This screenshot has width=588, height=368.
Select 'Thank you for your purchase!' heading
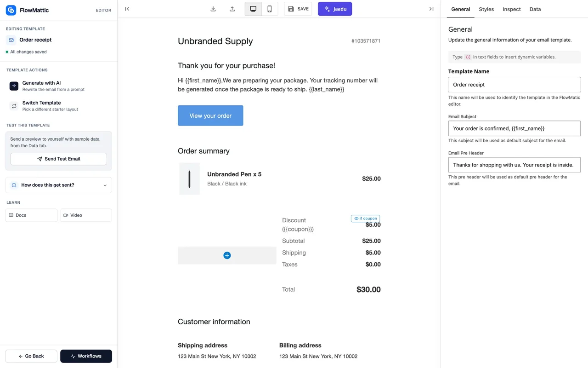pos(226,66)
